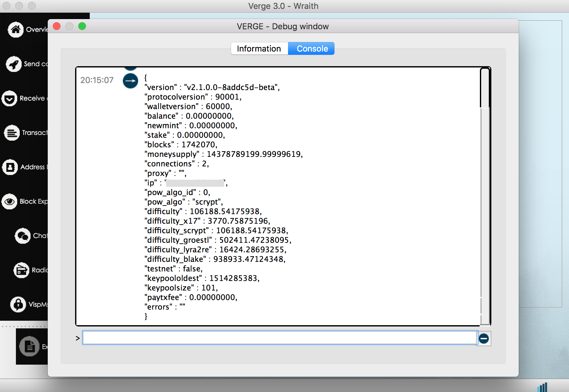The image size is (569, 392).
Task: Open Block Explorer eye icon
Action: (x=10, y=201)
